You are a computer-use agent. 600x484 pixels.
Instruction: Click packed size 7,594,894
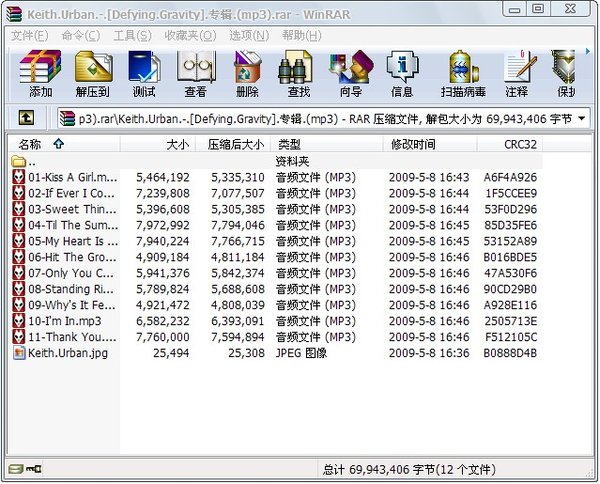(238, 337)
